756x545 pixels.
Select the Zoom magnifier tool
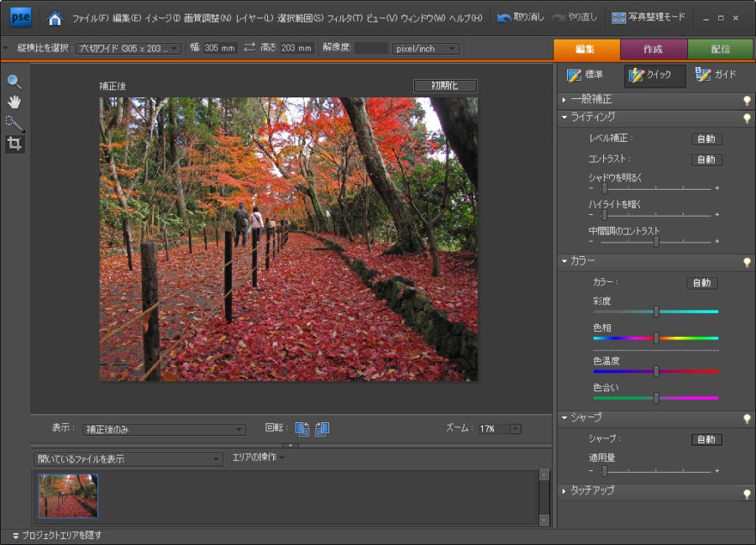coord(14,81)
